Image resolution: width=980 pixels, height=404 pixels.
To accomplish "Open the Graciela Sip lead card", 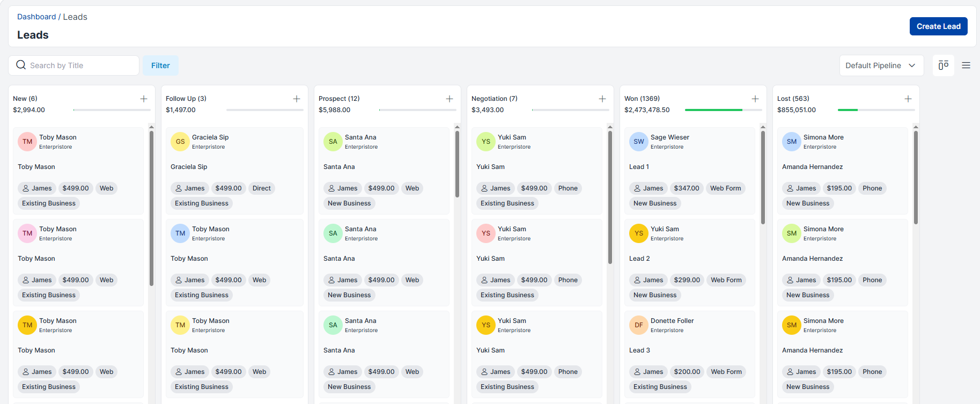I will point(234,167).
